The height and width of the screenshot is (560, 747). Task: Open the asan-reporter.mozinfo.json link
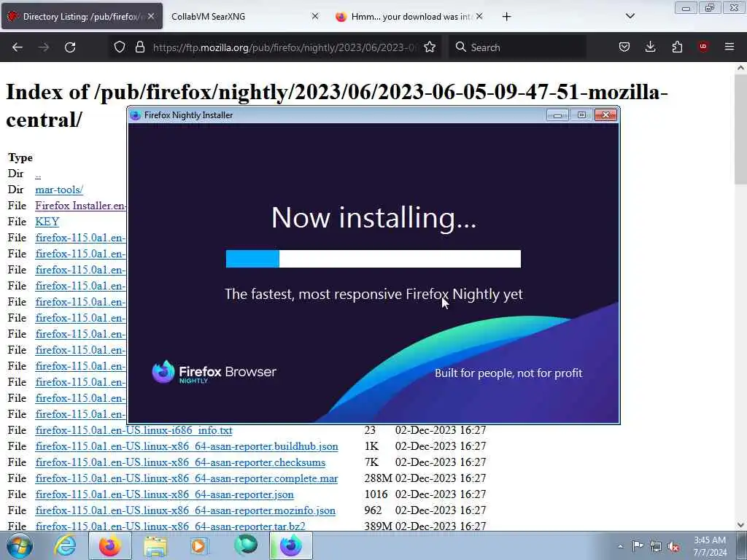pos(185,510)
